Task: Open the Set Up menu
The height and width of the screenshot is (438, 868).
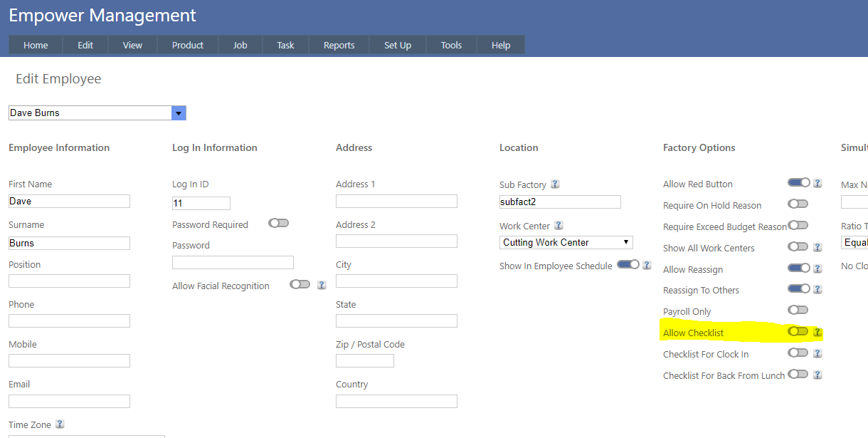Action: pyautogui.click(x=397, y=45)
